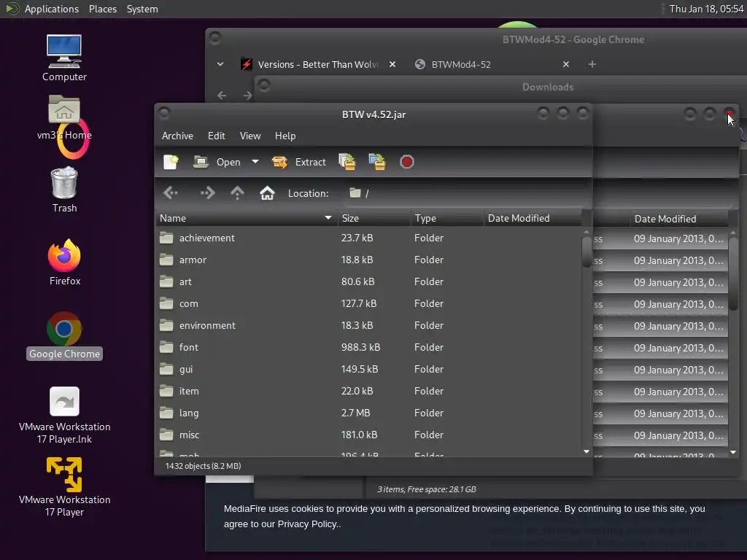Go forward using the forward arrow
The width and height of the screenshot is (747, 560).
207,192
